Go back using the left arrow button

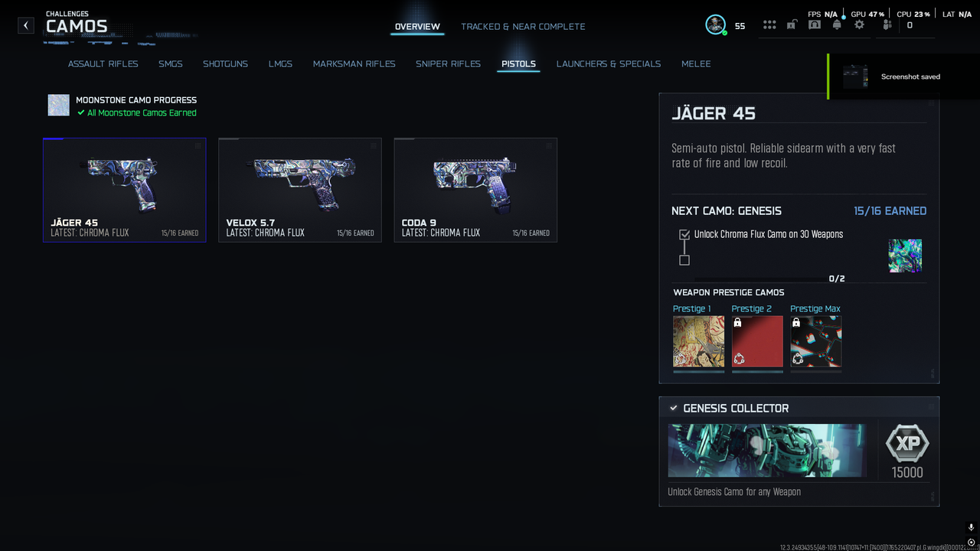tap(26, 25)
